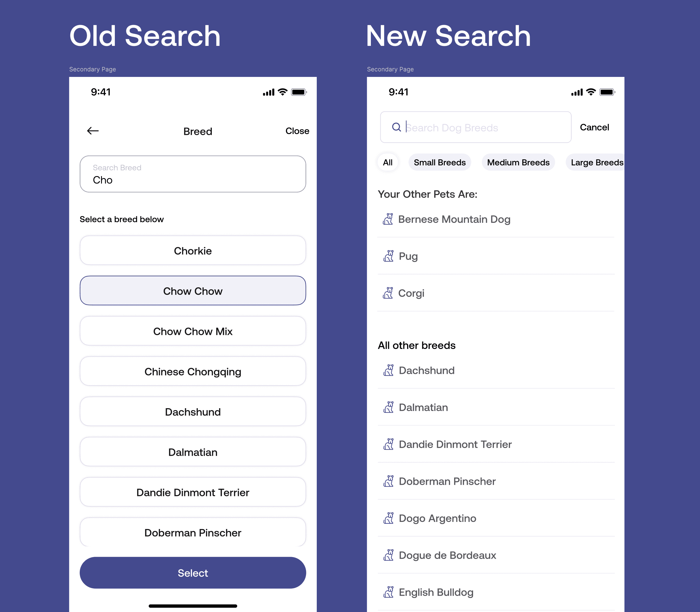Toggle the Large Breeds filter
The width and height of the screenshot is (700, 612).
click(x=596, y=163)
